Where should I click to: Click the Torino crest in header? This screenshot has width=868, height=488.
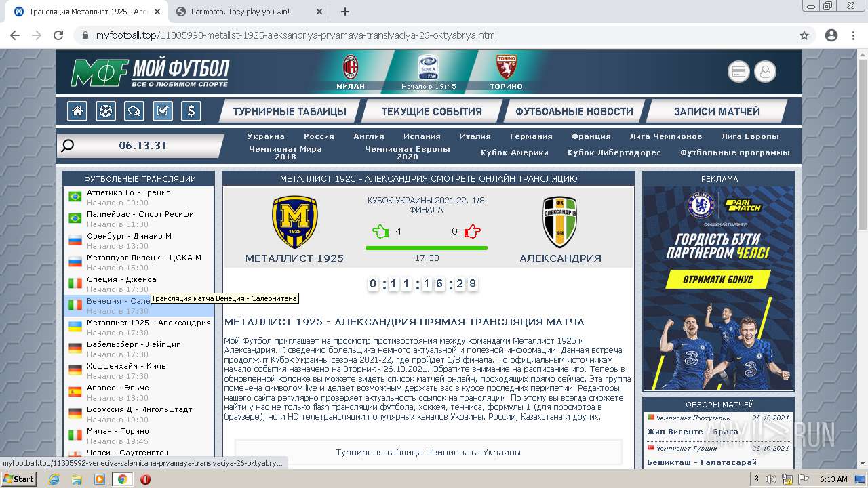[x=507, y=67]
